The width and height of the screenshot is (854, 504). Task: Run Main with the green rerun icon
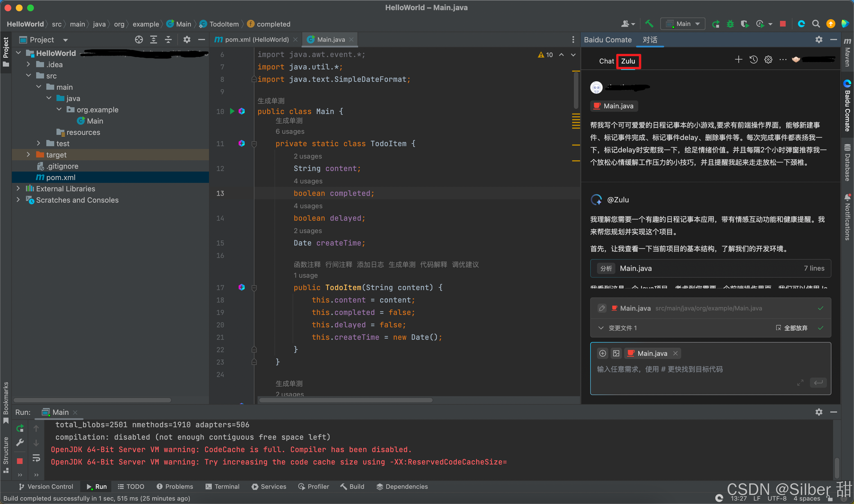(716, 24)
